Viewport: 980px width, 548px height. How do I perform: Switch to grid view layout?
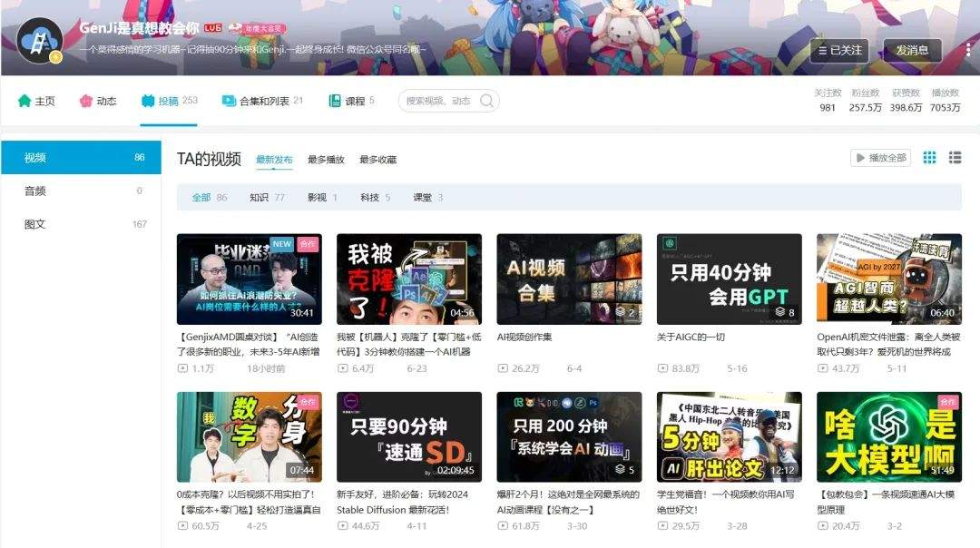click(929, 158)
